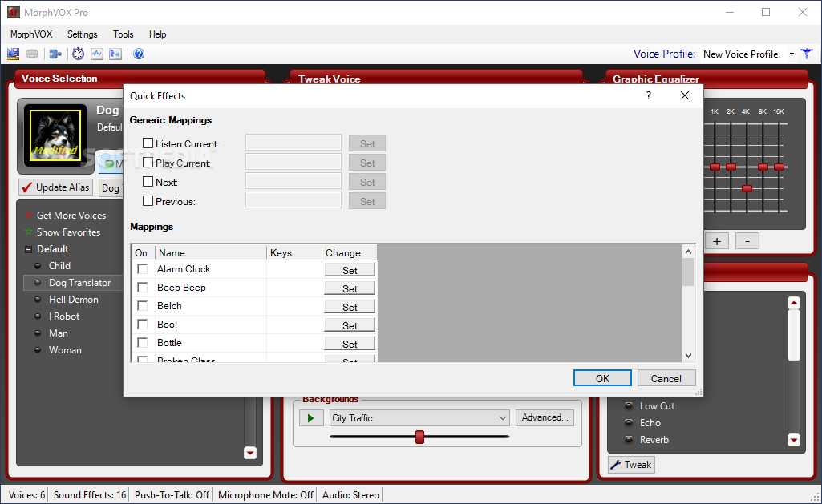Click the bullet next to Reverb effect
822x504 pixels.
click(629, 440)
